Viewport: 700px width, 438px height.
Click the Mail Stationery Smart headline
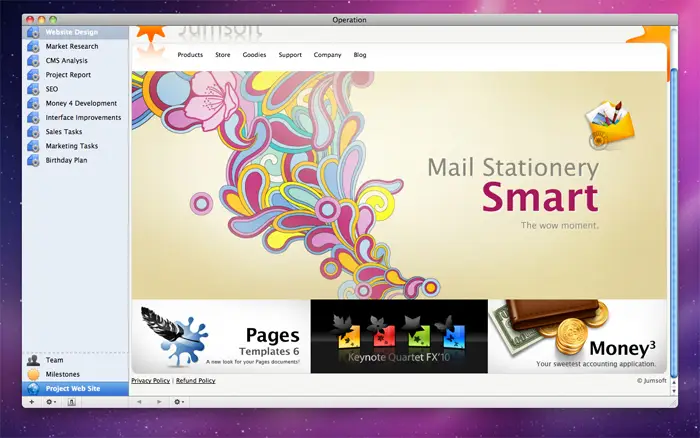(513, 184)
